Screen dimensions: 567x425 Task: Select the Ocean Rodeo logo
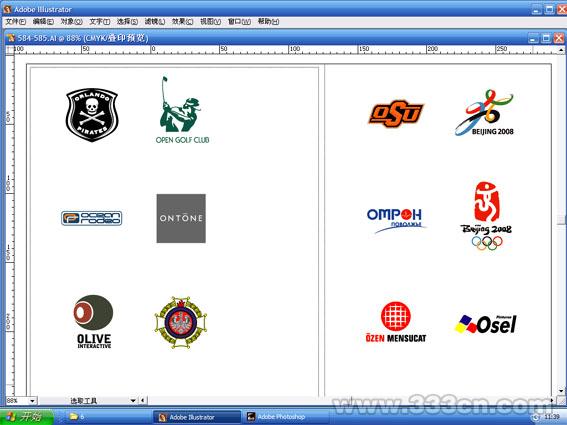91,218
